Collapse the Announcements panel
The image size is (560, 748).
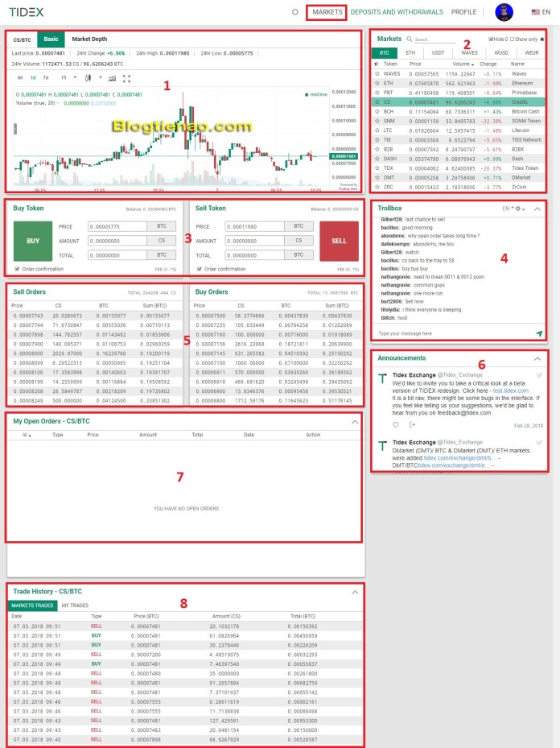pos(537,359)
